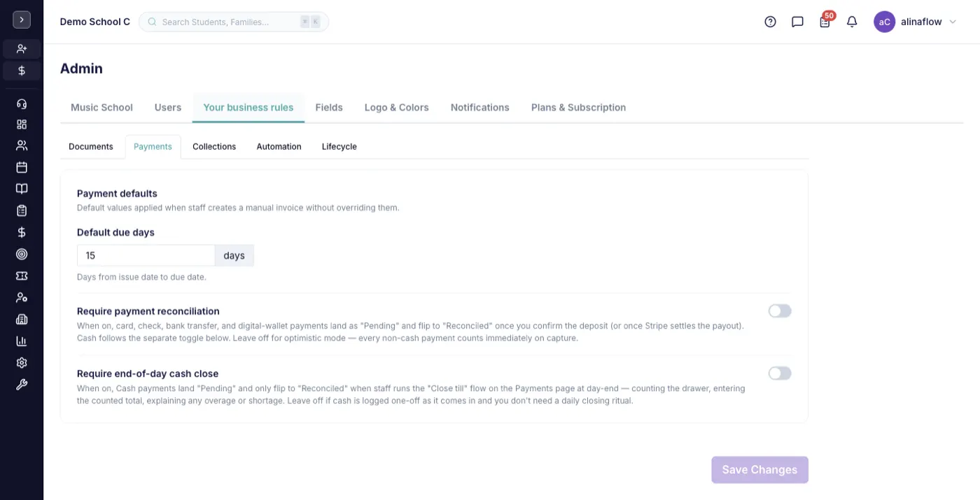The image size is (980, 500).
Task: Open the notifications bell icon
Action: [x=852, y=22]
